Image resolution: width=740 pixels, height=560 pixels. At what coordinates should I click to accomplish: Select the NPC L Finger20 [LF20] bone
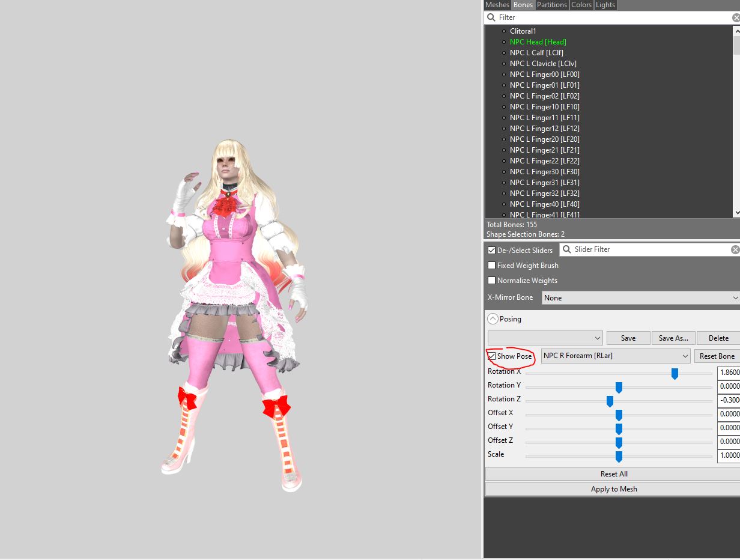(544, 139)
